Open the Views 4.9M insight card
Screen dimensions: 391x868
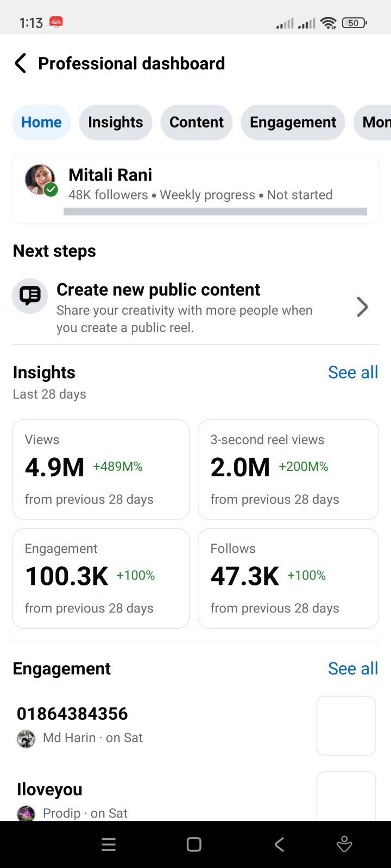(101, 469)
